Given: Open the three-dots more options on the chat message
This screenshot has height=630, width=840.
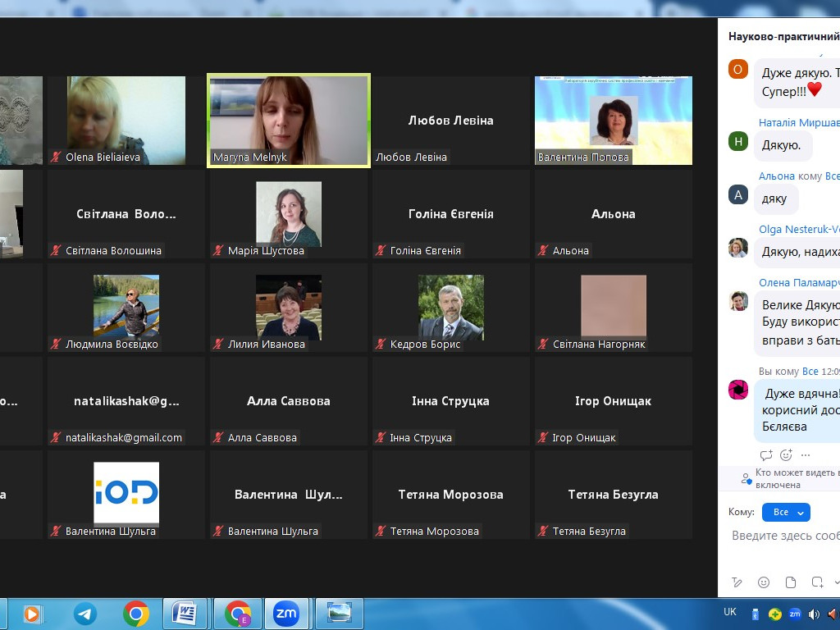Looking at the screenshot, I should click(806, 455).
